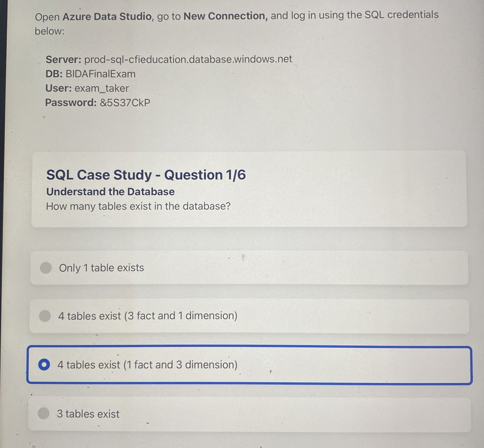Click 'Understand the Database' subtitle

[x=111, y=192]
